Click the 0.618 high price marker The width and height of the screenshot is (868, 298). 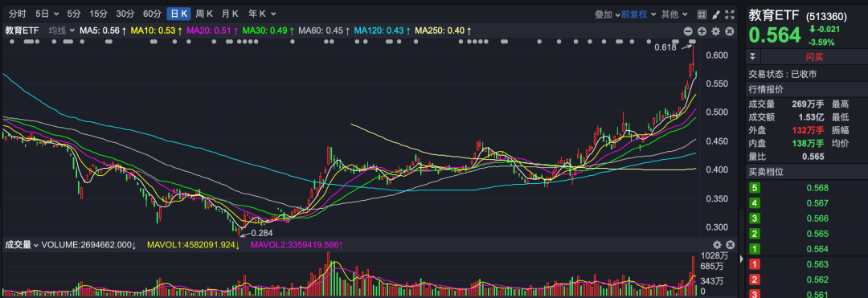[665, 47]
